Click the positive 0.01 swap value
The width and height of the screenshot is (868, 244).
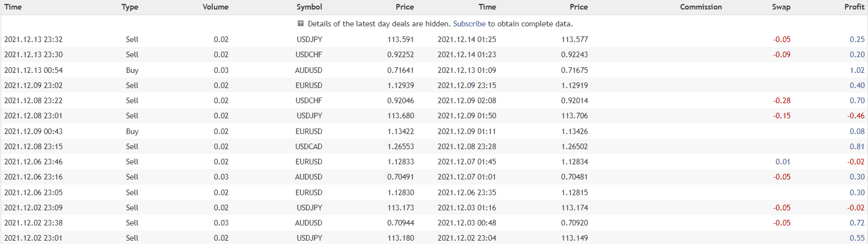pos(784,162)
